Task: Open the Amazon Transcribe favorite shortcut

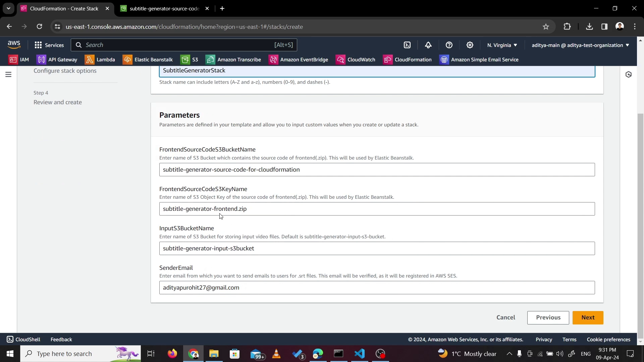Action: pos(233,60)
